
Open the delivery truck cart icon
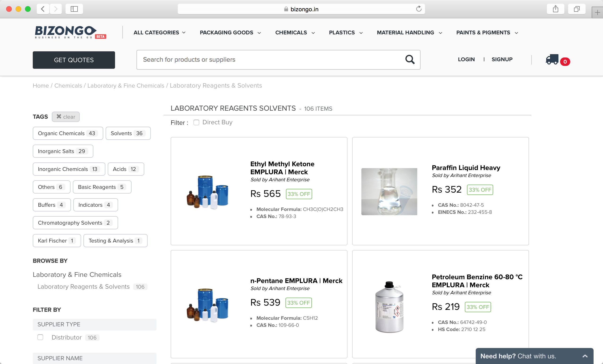click(552, 59)
